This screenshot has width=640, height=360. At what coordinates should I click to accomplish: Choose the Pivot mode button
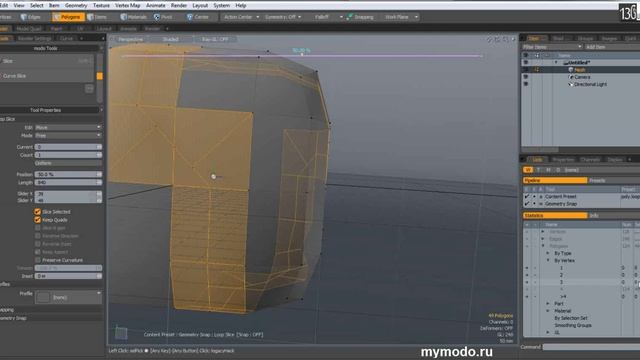click(164, 17)
